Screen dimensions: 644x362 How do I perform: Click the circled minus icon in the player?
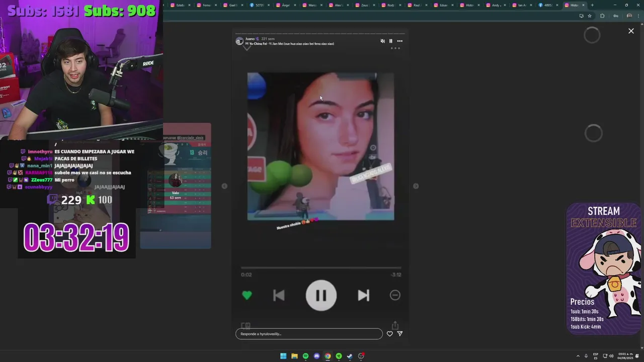point(395,296)
